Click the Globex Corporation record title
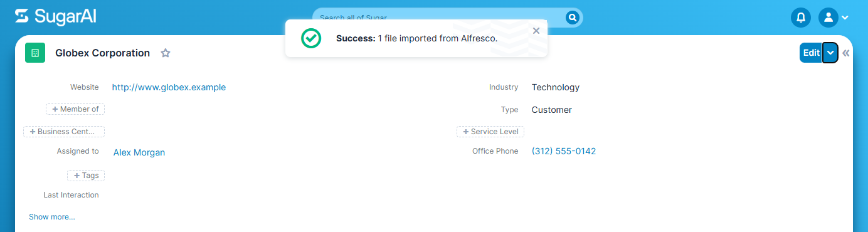868x232 pixels. click(x=102, y=53)
